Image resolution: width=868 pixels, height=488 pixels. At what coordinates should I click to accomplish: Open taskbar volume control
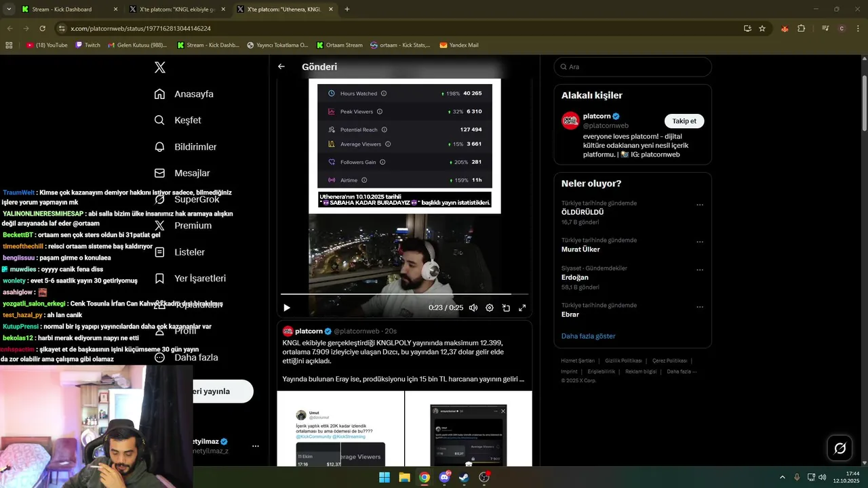pos(822,477)
